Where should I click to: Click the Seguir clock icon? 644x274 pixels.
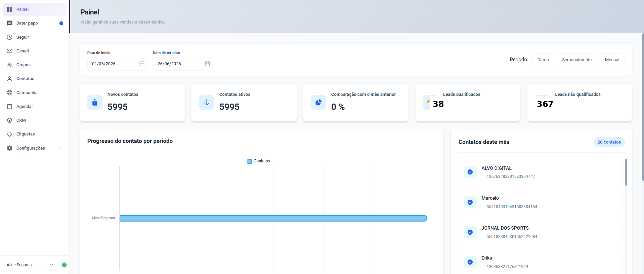[x=9, y=37]
